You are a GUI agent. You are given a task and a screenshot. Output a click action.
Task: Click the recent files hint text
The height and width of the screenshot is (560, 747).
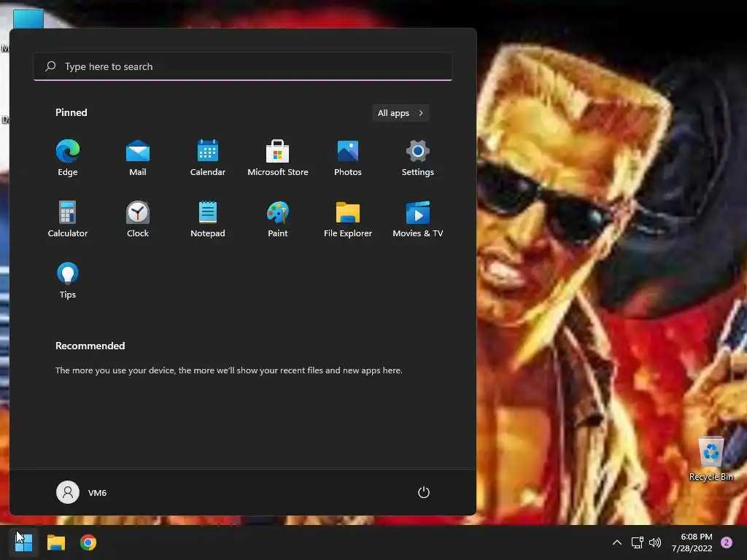pos(228,370)
